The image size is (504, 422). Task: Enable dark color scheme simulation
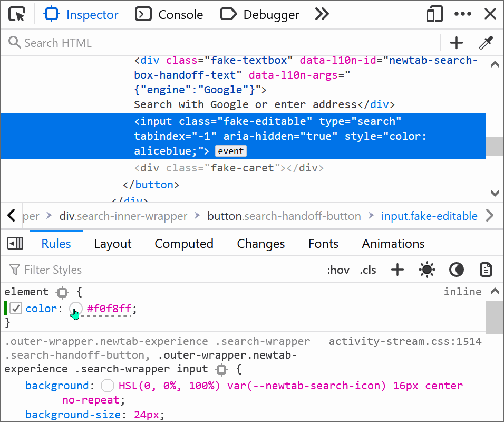point(456,270)
